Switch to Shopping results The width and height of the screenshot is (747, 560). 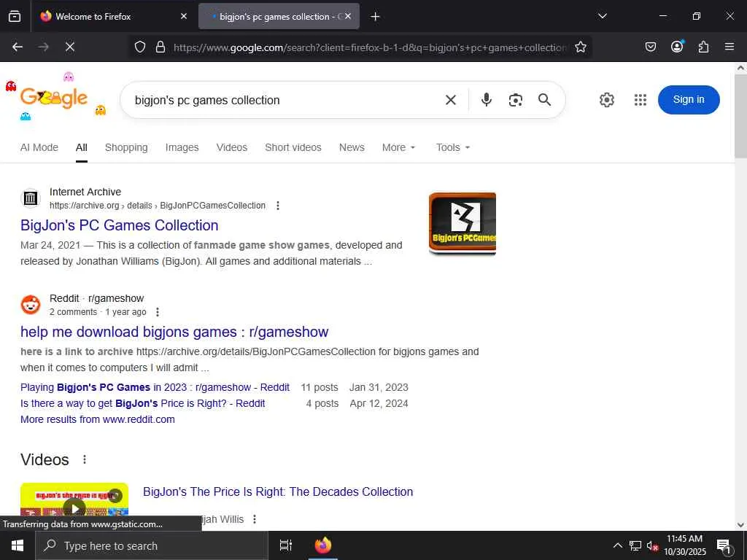click(x=126, y=147)
